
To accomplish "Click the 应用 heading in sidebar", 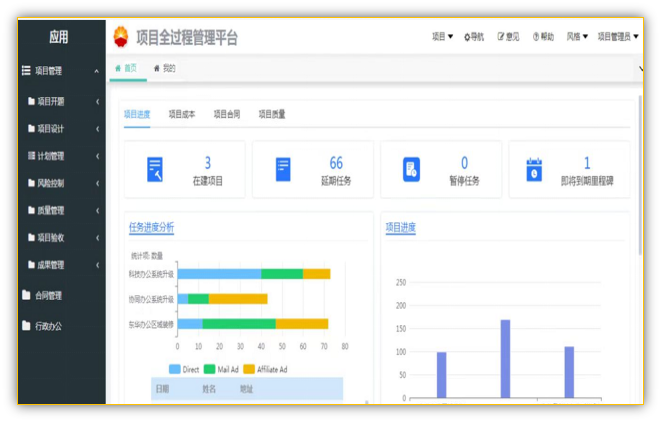I will pos(59,37).
